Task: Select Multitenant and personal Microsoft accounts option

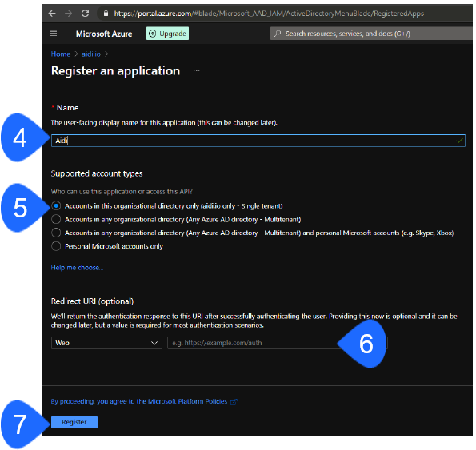Action: (56, 233)
